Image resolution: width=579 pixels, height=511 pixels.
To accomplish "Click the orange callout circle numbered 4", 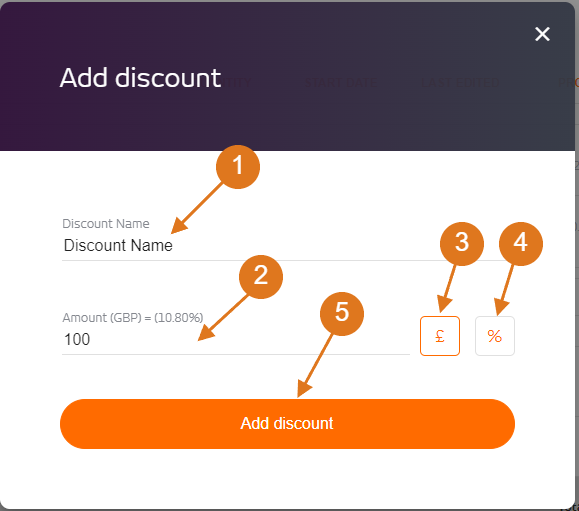I will tap(521, 244).
